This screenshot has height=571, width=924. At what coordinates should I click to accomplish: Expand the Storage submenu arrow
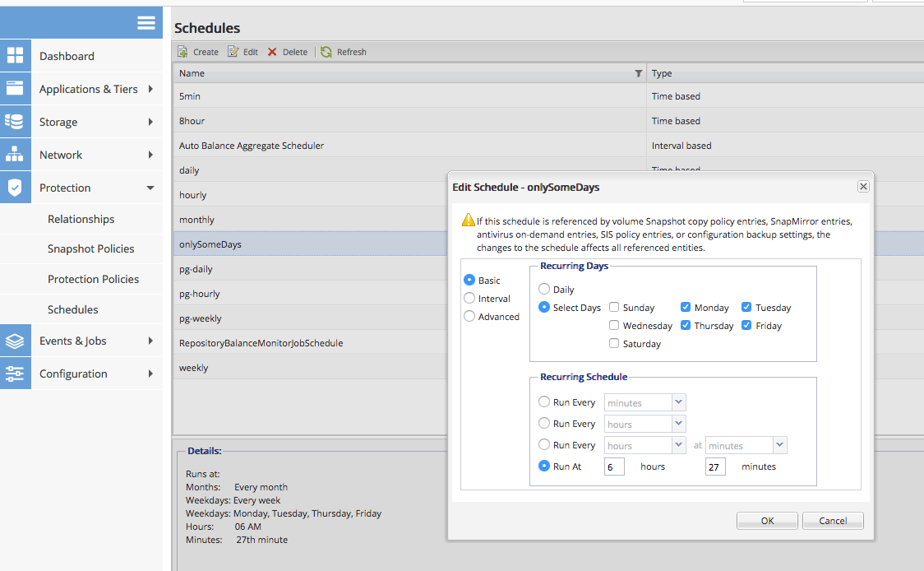point(150,122)
